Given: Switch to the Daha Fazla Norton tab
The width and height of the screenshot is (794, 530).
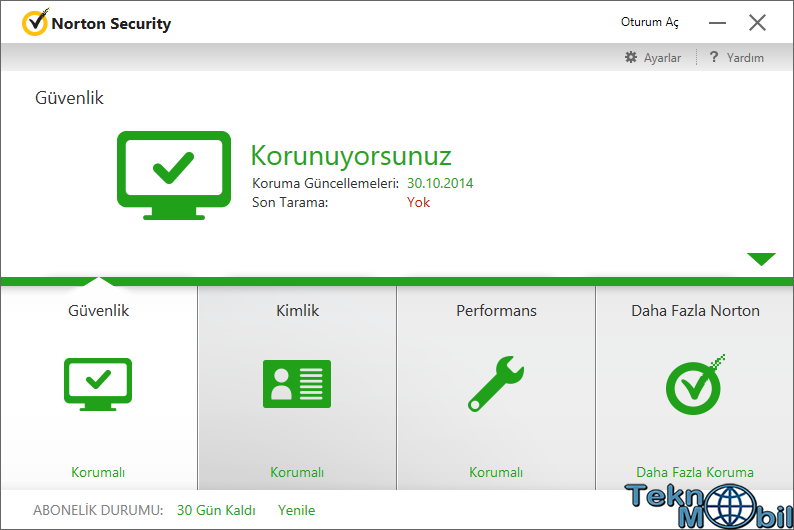Looking at the screenshot, I should tap(695, 310).
